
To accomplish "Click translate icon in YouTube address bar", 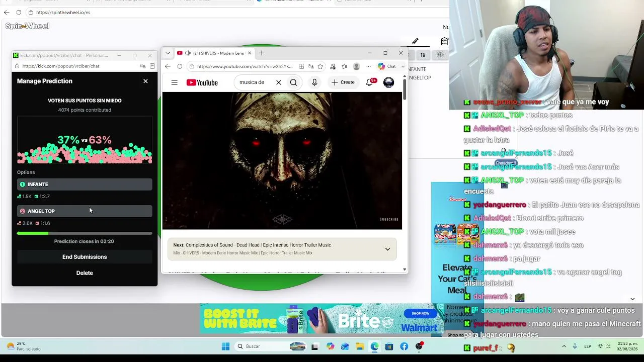I will 311,66.
